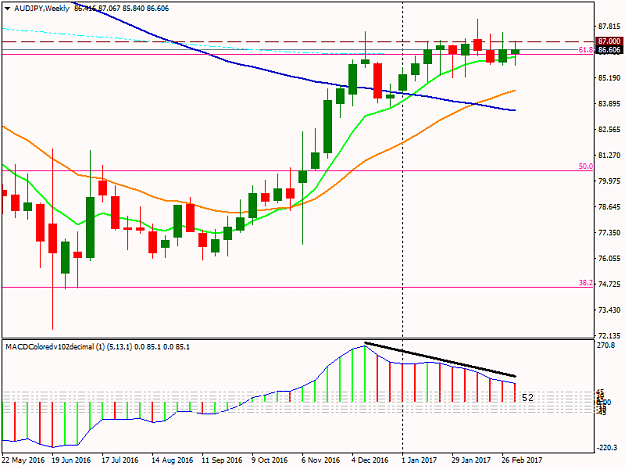Select the black MACD divergence trendline
Screen dimensions: 625x469
point(440,360)
